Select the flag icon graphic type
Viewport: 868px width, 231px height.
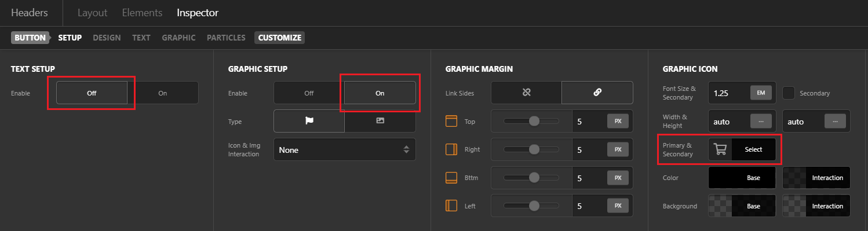(x=309, y=121)
